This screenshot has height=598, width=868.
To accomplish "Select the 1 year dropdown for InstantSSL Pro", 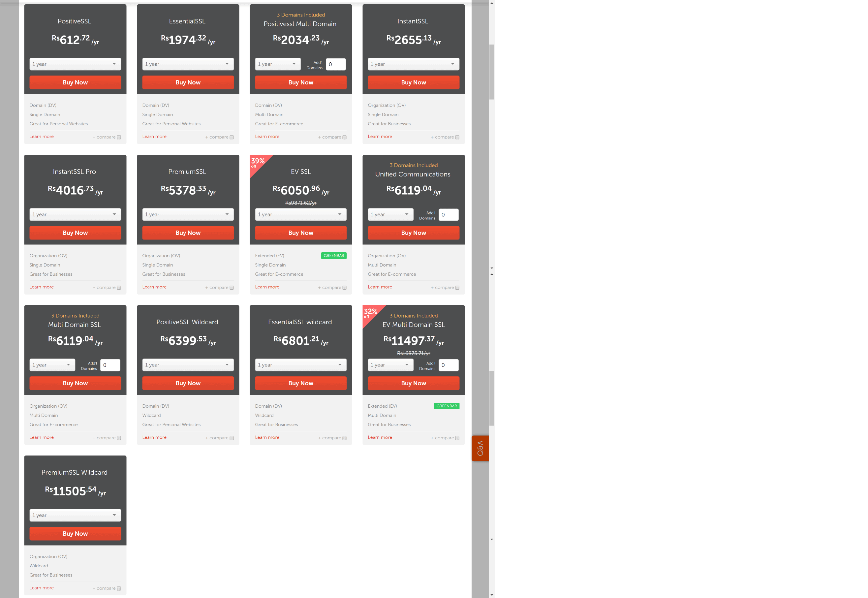I will coord(75,214).
